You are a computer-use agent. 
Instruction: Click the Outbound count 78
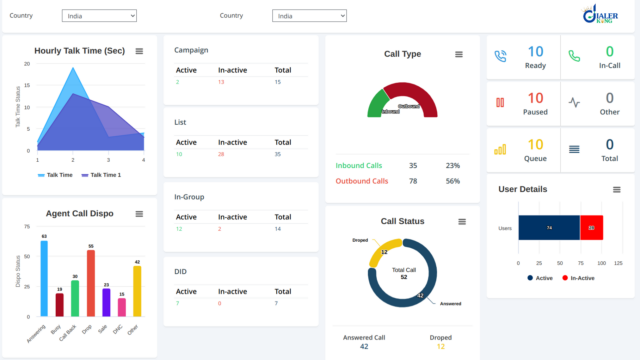pyautogui.click(x=413, y=181)
